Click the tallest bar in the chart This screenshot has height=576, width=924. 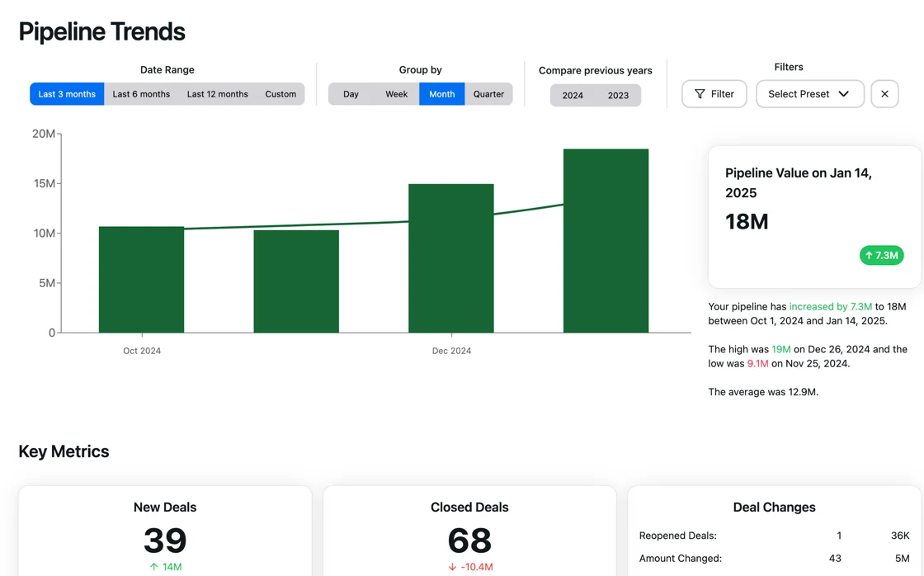pyautogui.click(x=606, y=239)
